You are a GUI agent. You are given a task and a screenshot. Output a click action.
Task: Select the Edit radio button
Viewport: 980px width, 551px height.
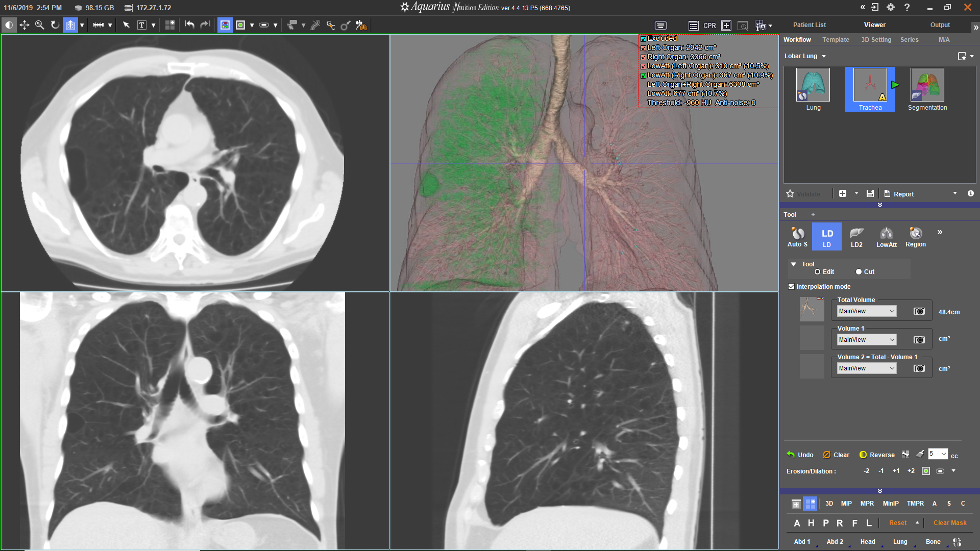817,272
